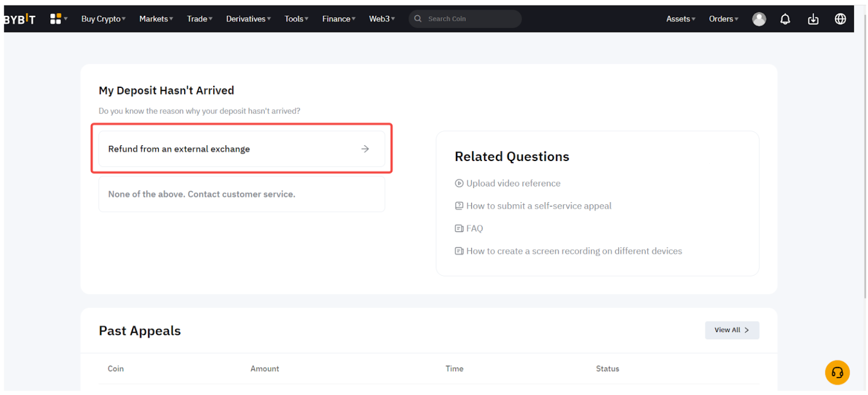Image resolution: width=868 pixels, height=395 pixels.
Task: Open How to submit self-service appeal
Action: click(x=538, y=206)
